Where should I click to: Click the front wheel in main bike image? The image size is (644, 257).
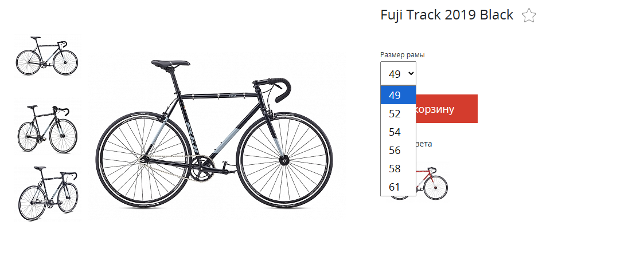(x=283, y=161)
